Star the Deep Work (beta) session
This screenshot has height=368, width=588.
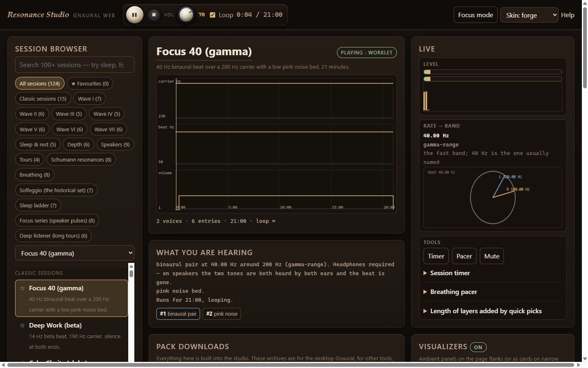(x=22, y=325)
